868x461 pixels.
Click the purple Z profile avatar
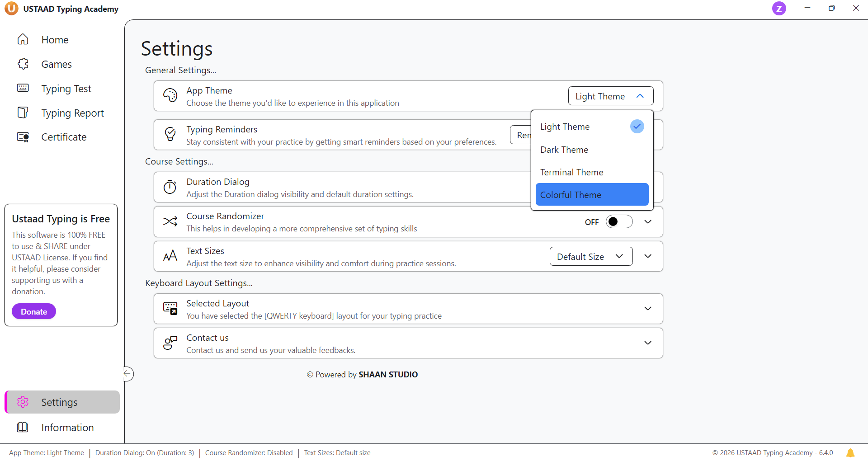[x=778, y=9]
